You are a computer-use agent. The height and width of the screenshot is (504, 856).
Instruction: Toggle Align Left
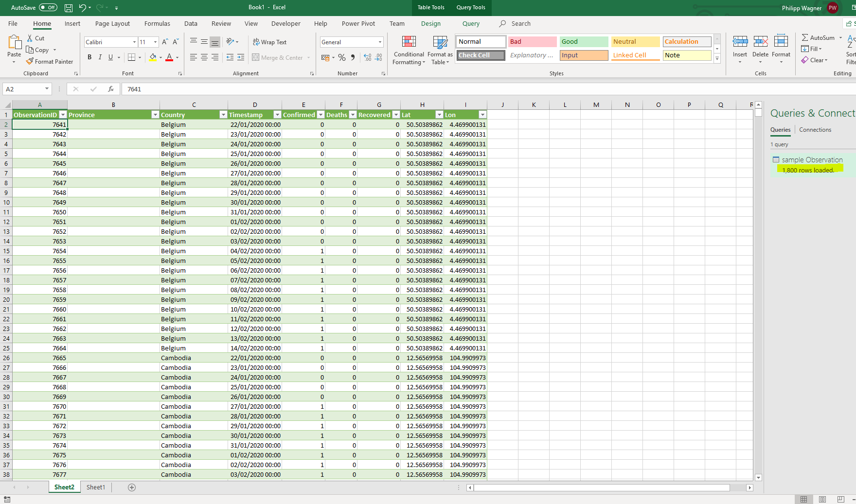pos(194,57)
